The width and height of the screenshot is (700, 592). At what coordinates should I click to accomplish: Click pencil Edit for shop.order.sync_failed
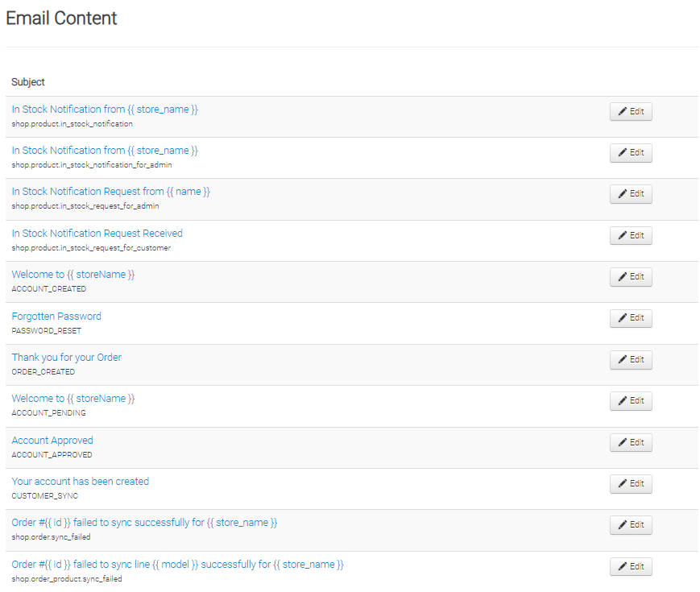[x=631, y=525]
